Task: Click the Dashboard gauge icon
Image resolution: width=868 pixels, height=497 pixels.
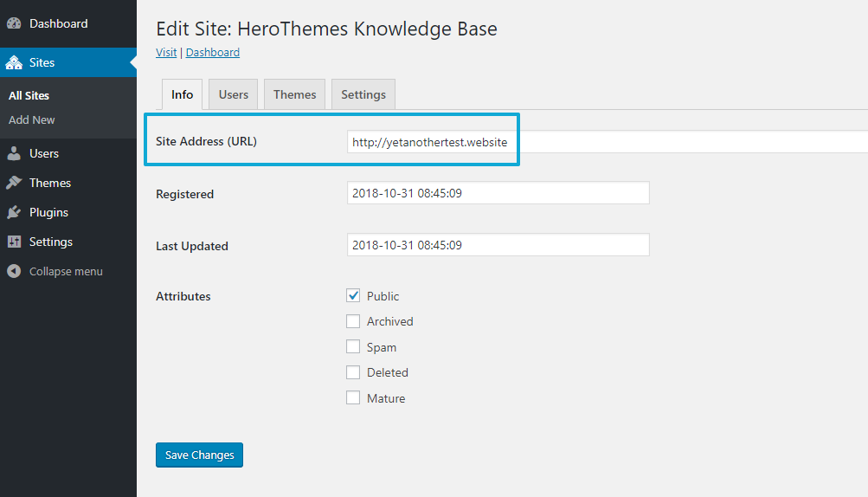Action: 14,23
